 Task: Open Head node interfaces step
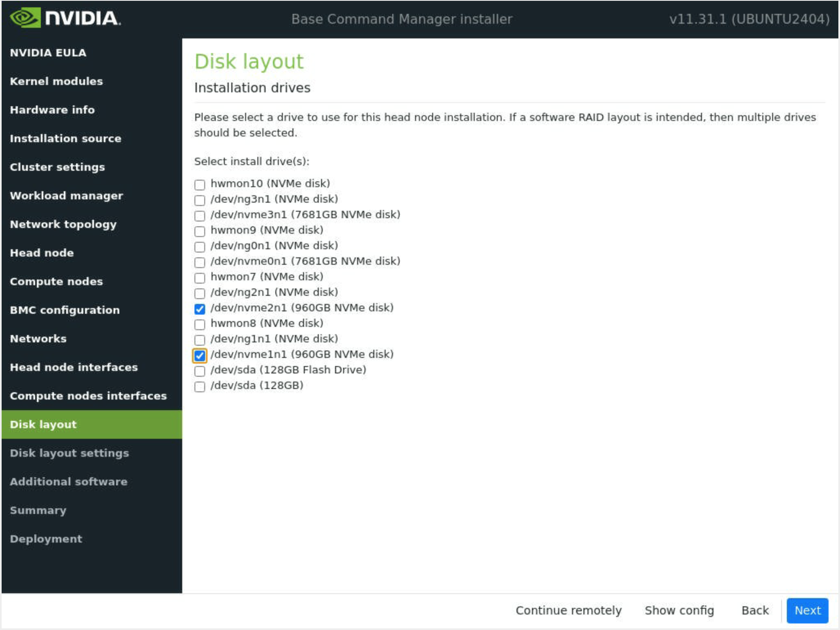coord(74,367)
